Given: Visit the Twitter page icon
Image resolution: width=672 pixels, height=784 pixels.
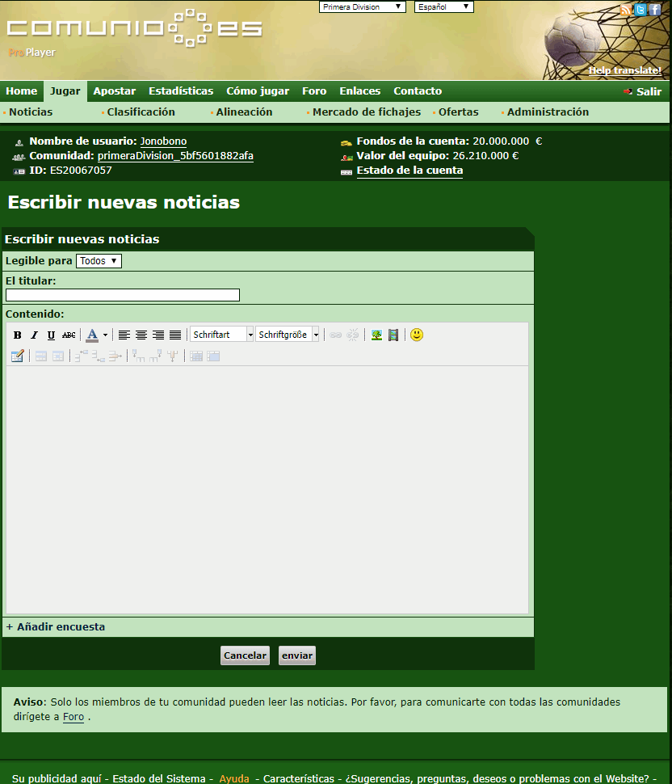Looking at the screenshot, I should [x=640, y=10].
